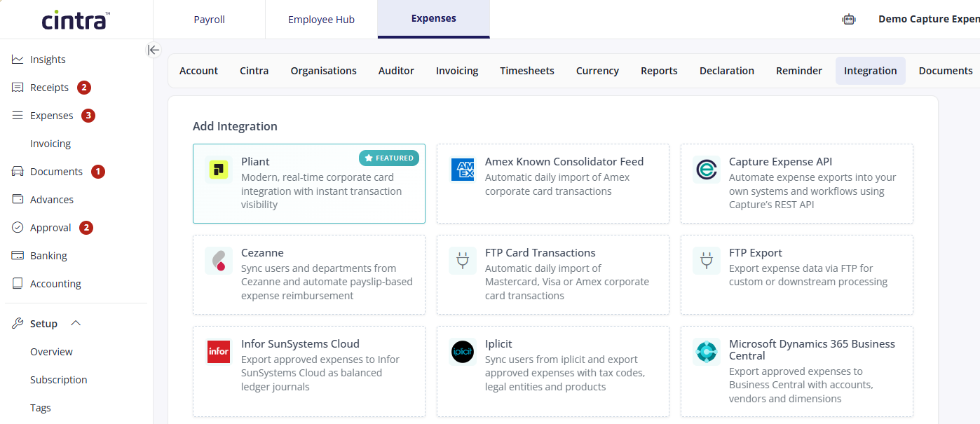The width and height of the screenshot is (980, 424).
Task: Click the Expenses list icon
Action: (18, 116)
